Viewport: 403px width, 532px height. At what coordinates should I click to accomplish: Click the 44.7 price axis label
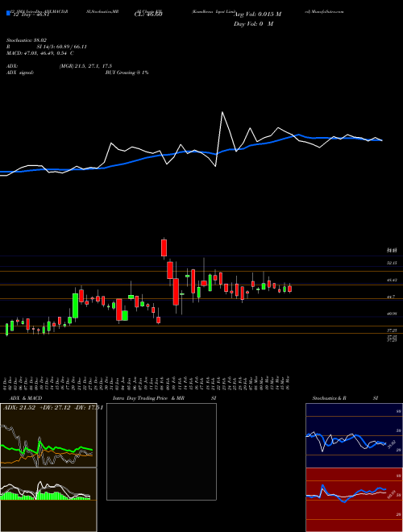(392, 297)
